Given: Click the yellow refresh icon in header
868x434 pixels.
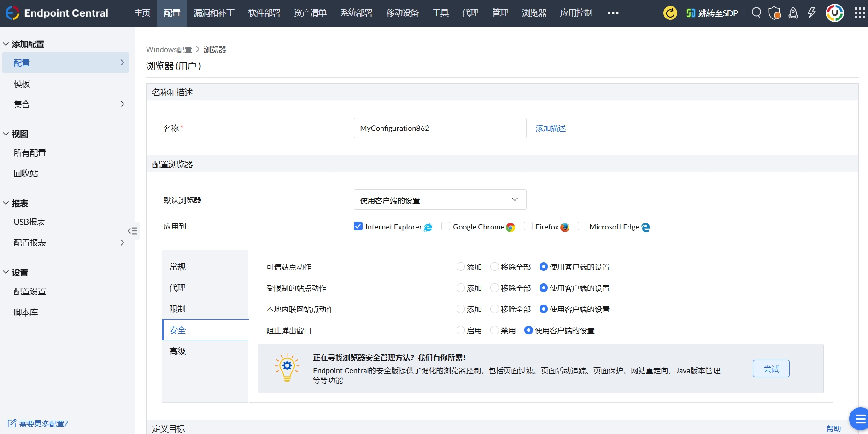Looking at the screenshot, I should (x=670, y=13).
